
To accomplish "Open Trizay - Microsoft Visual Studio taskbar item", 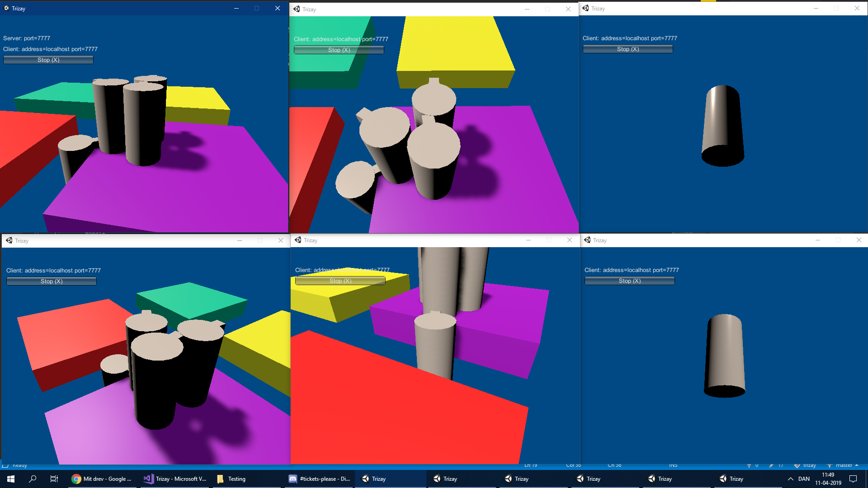I will (x=175, y=479).
